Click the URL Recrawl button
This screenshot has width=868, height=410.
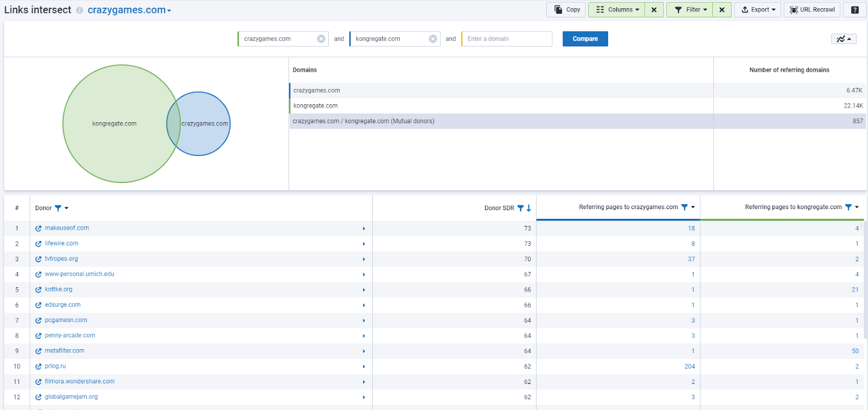coord(812,10)
